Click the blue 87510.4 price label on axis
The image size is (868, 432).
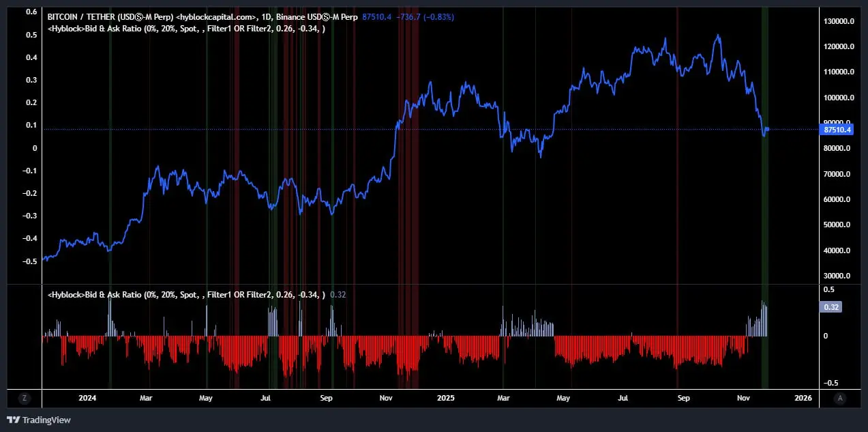pos(838,129)
